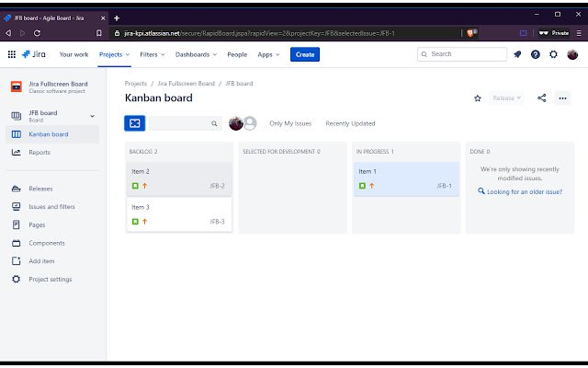The image size is (588, 368).
Task: Click the Pages document icon
Action: [x=17, y=224]
